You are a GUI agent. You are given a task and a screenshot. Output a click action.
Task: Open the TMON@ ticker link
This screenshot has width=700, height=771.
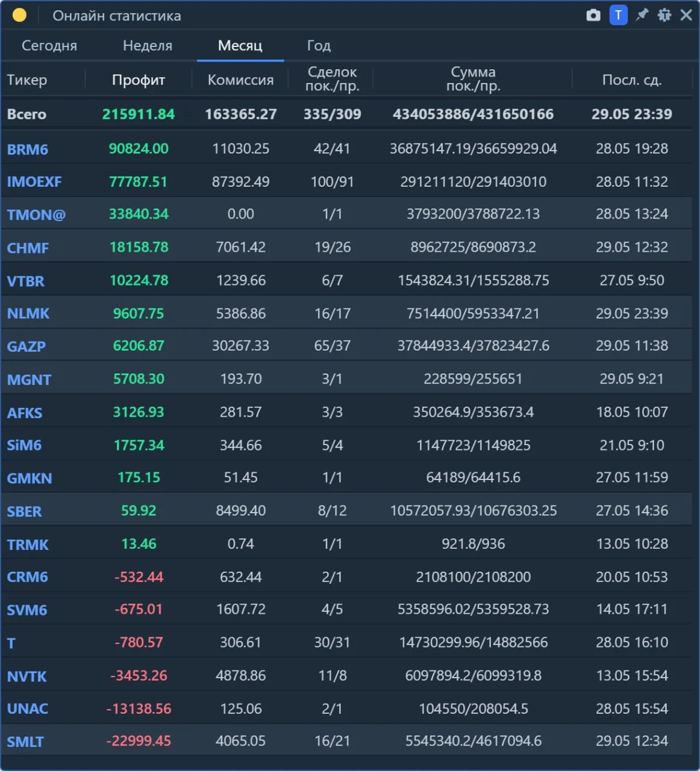36,215
